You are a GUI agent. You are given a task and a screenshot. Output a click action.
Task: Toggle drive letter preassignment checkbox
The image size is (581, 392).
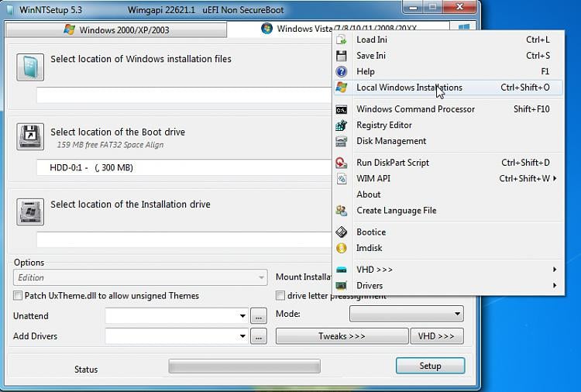280,296
